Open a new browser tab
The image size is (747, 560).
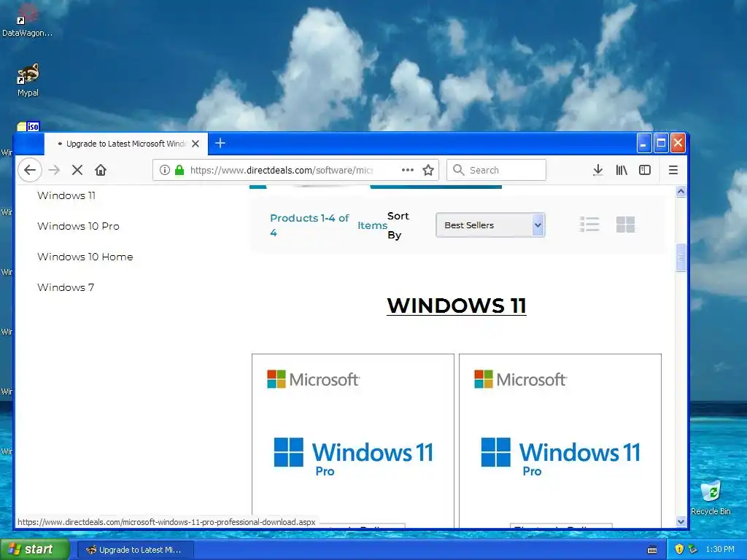pos(220,143)
